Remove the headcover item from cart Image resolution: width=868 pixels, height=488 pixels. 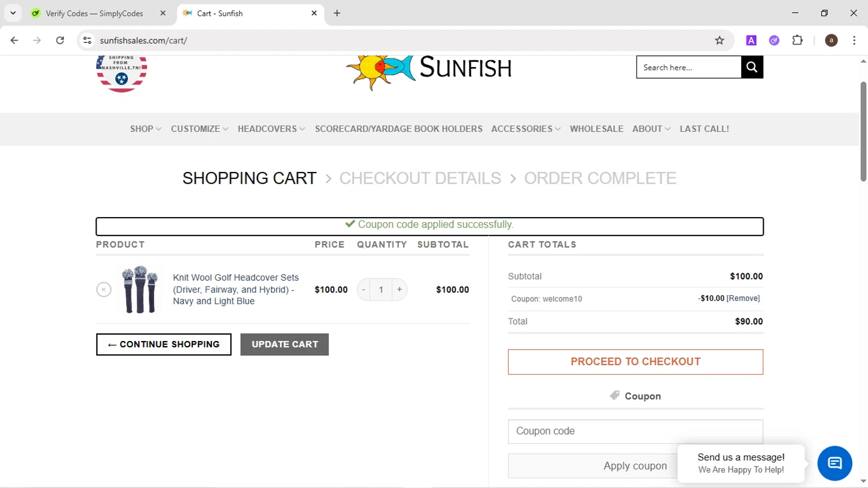click(x=104, y=289)
